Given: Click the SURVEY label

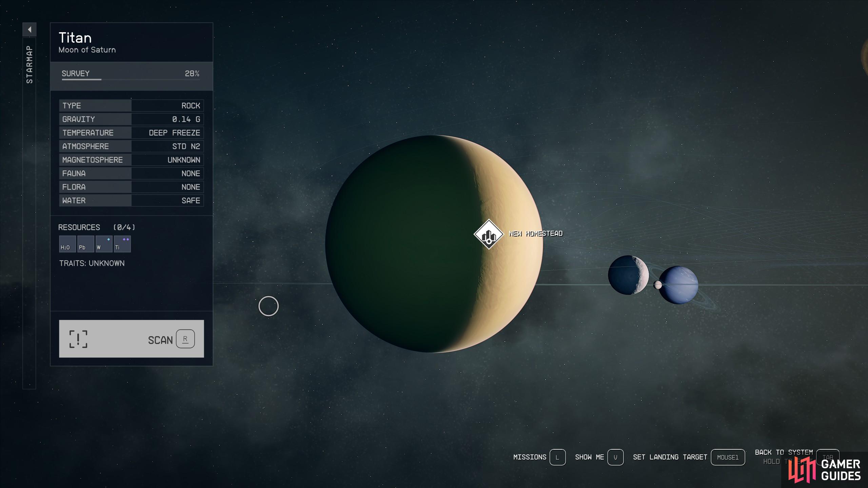Looking at the screenshot, I should (x=76, y=74).
